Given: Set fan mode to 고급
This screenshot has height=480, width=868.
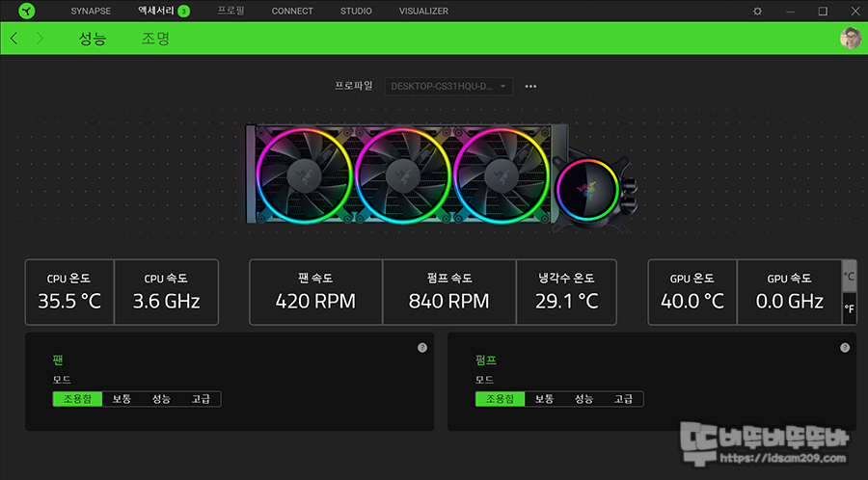Looking at the screenshot, I should click(x=201, y=399).
